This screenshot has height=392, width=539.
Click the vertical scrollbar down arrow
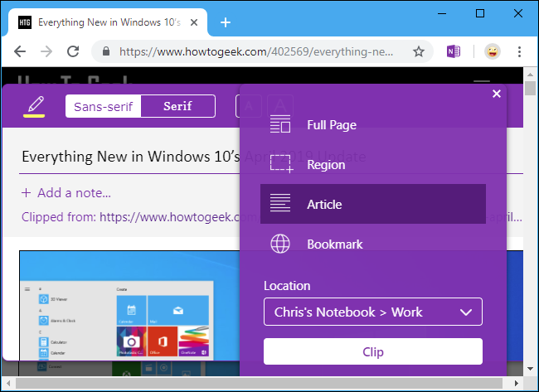tap(530, 369)
